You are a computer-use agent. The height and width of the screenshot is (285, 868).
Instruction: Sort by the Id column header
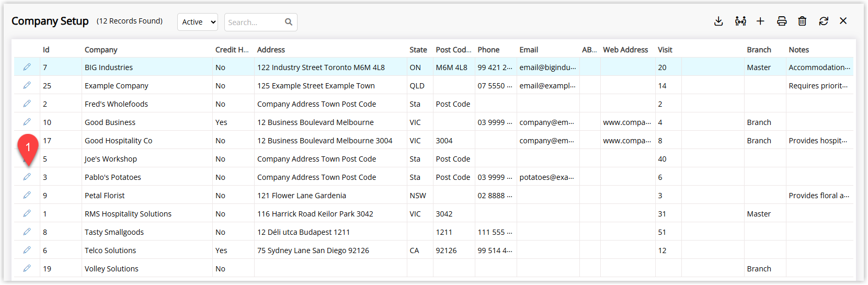pos(46,50)
